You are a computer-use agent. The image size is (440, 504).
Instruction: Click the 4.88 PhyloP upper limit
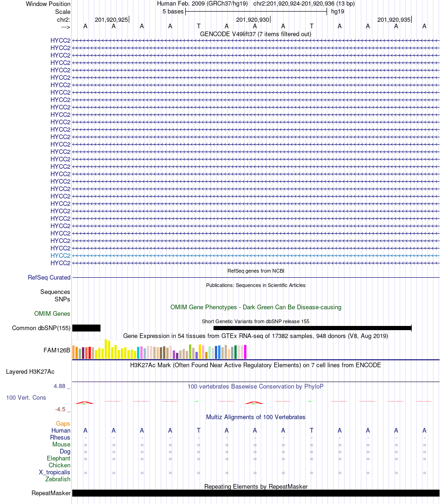59,386
